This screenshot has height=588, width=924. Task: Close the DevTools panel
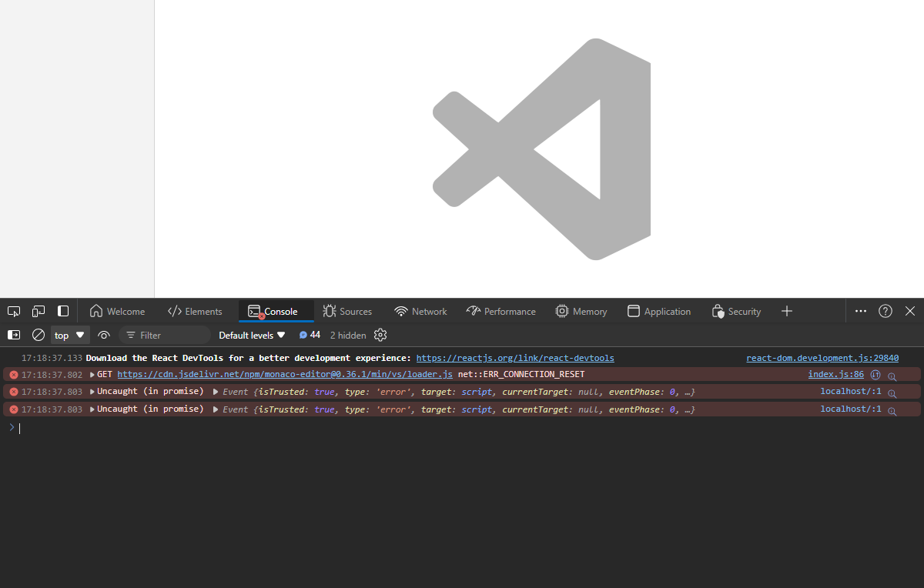(x=910, y=311)
